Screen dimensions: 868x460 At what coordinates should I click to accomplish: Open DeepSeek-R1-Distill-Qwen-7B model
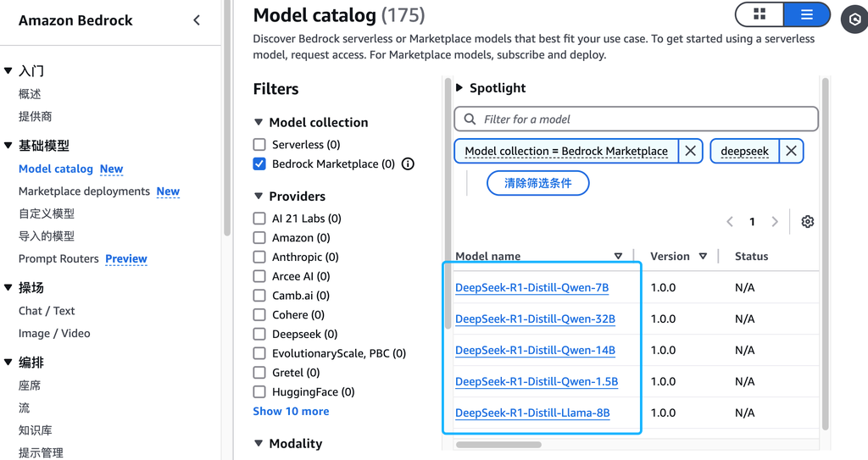(532, 287)
